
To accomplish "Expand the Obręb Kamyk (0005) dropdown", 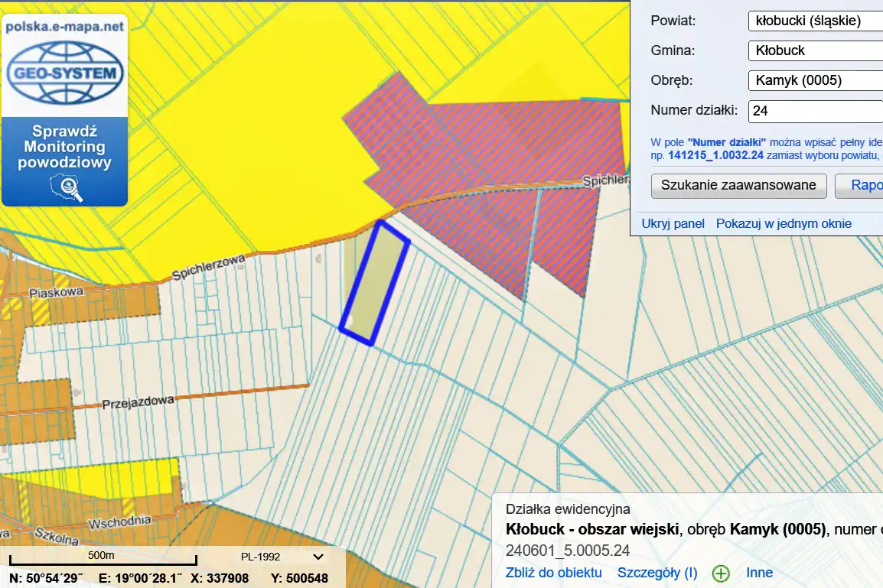I will (x=815, y=80).
